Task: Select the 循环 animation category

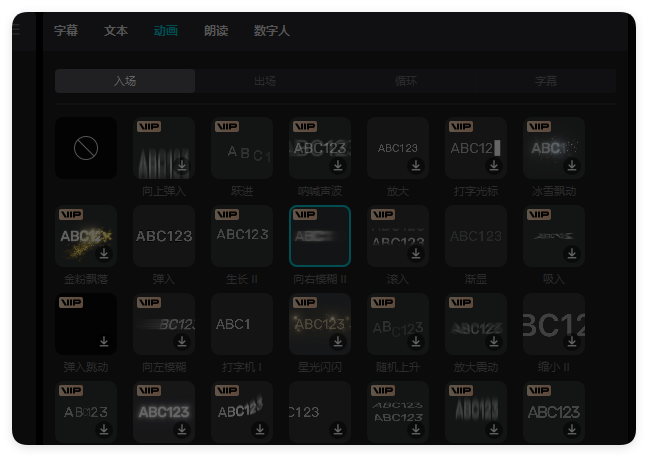Action: 405,82
